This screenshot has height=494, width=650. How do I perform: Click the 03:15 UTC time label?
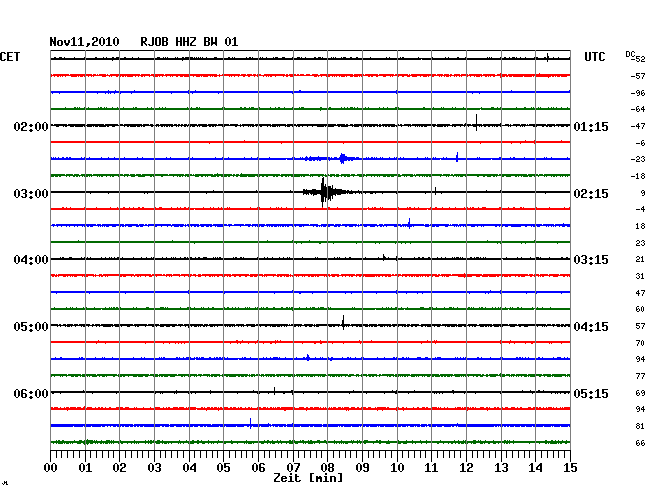591,260
